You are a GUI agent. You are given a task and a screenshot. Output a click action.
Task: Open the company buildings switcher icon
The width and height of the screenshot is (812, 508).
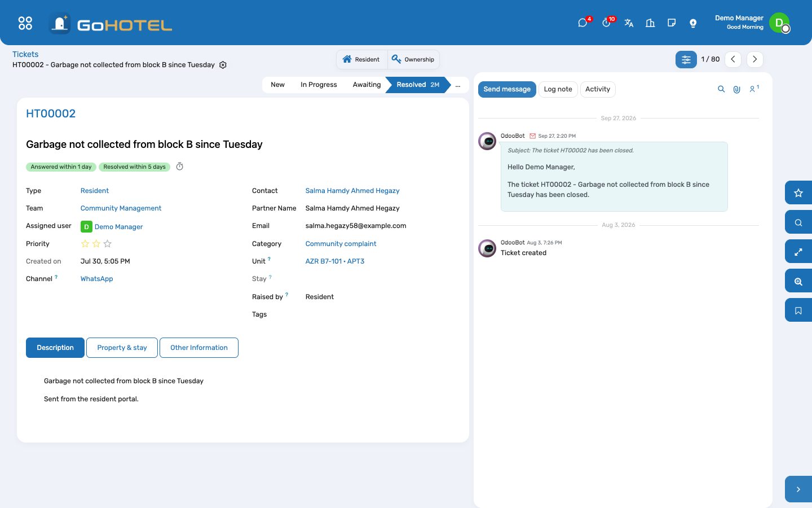(x=650, y=23)
